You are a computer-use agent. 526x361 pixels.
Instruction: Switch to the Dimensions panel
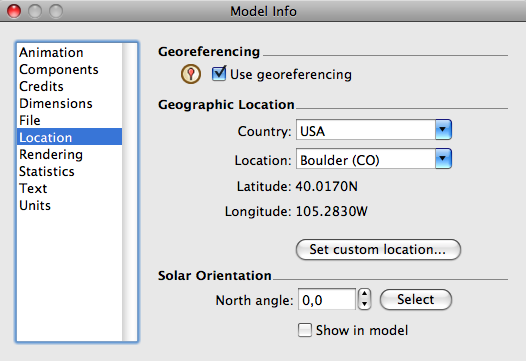69,103
